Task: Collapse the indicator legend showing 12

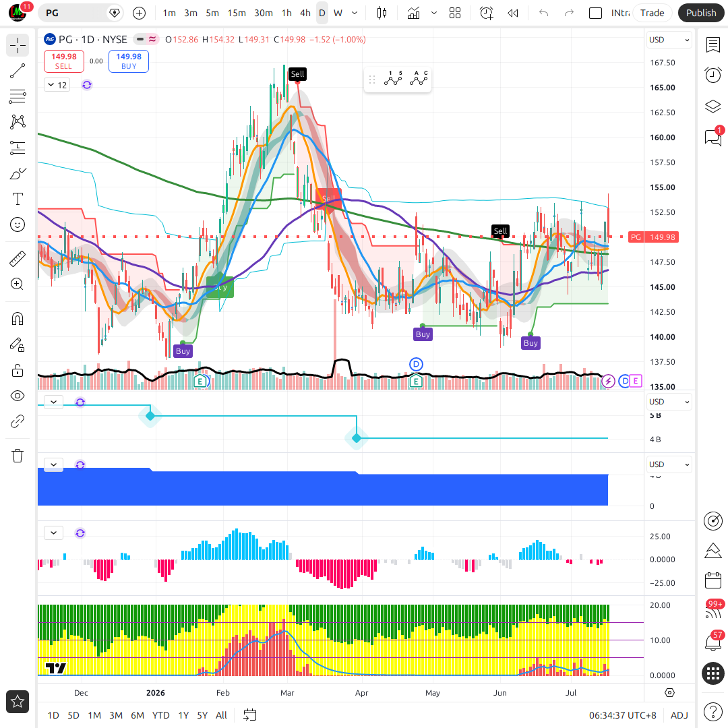Action: tap(57, 85)
